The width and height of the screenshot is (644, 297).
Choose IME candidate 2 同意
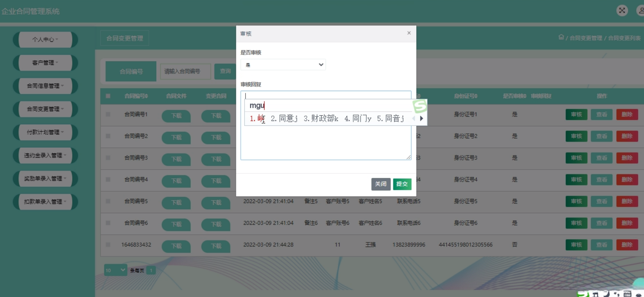click(284, 119)
